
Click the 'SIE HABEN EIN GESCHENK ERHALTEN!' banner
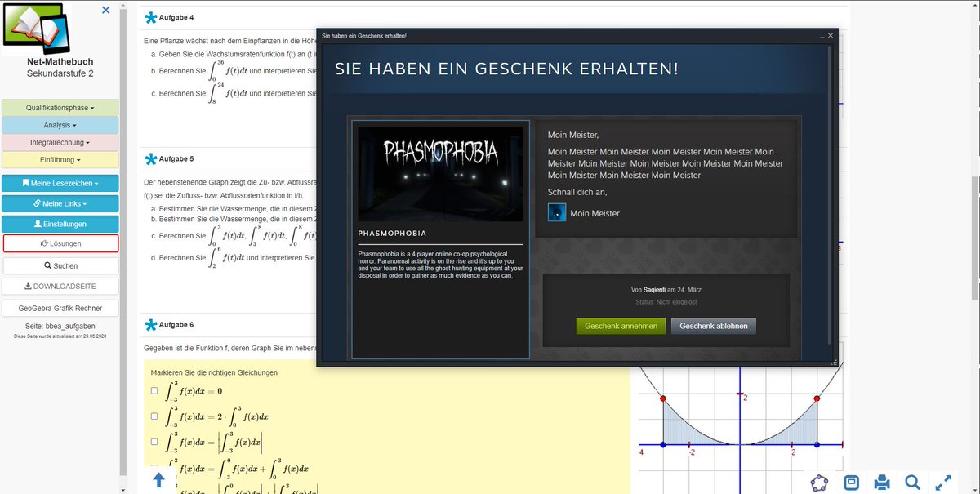click(506, 69)
